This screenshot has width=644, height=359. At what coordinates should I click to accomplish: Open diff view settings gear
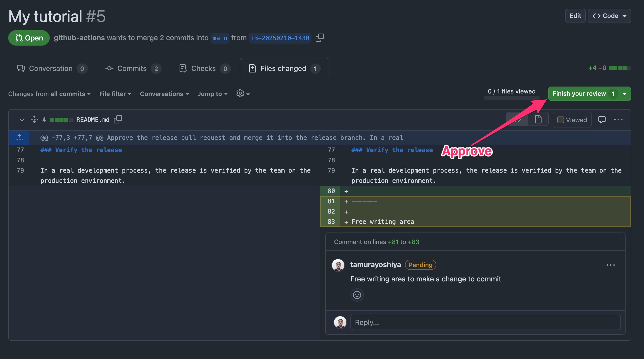[243, 93]
